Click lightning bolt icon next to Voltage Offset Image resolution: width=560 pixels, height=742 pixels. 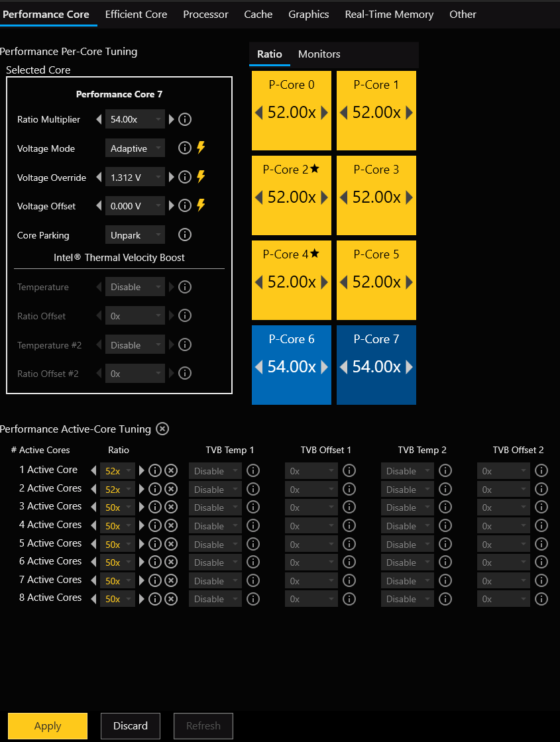[201, 205]
